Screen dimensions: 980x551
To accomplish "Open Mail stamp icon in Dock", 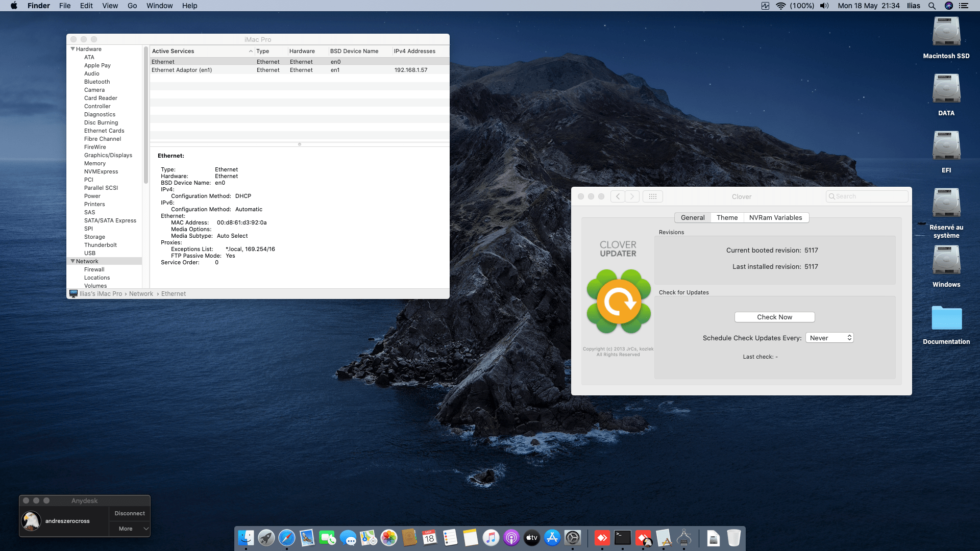I will pos(307,538).
